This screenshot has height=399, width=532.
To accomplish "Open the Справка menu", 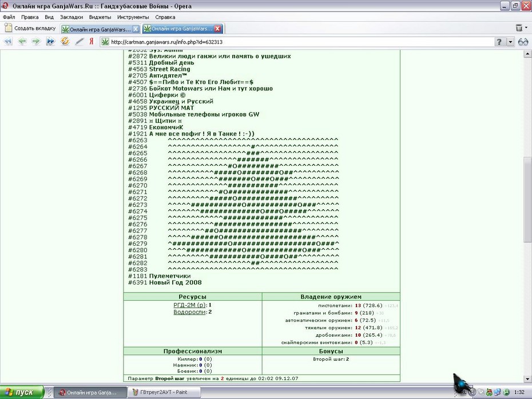I will coord(165,17).
